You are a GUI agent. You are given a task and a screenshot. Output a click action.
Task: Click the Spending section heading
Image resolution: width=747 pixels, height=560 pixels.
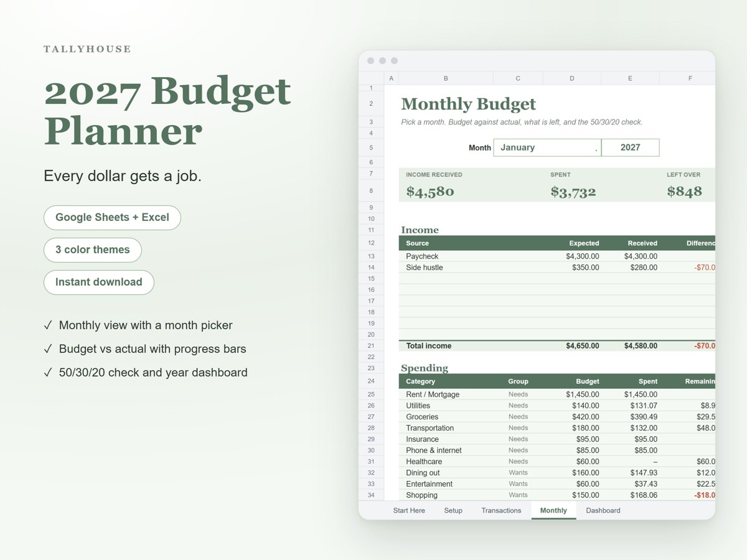pyautogui.click(x=425, y=368)
